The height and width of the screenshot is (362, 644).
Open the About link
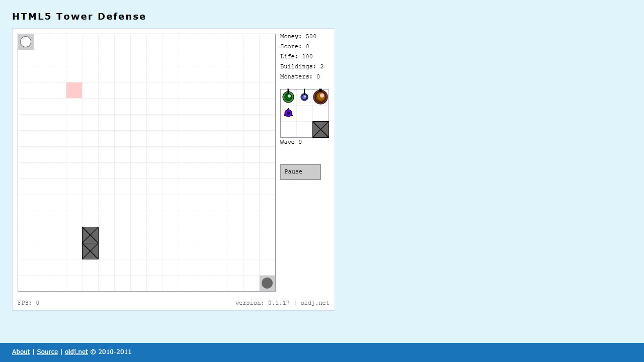pos(21,352)
